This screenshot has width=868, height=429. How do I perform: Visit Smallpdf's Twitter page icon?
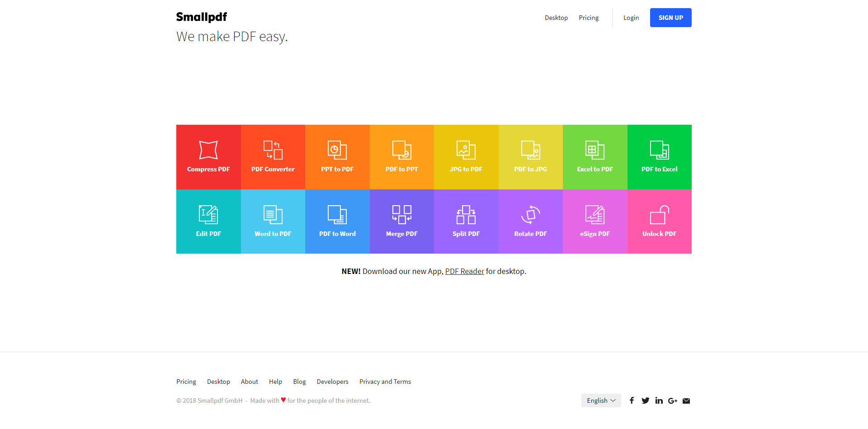[x=646, y=401]
